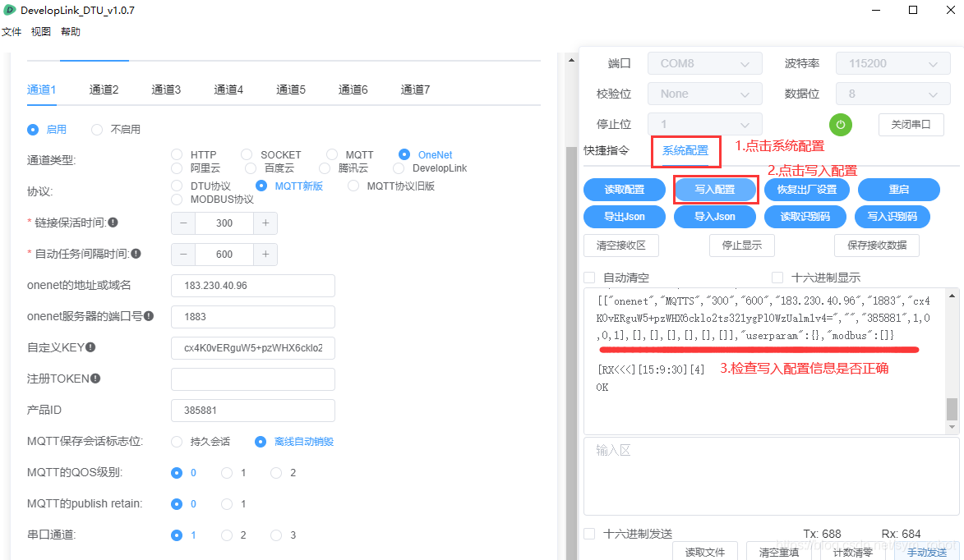Screen dimensions: 964x560
Task: Open the 校验位 None dropdown
Action: pyautogui.click(x=704, y=94)
